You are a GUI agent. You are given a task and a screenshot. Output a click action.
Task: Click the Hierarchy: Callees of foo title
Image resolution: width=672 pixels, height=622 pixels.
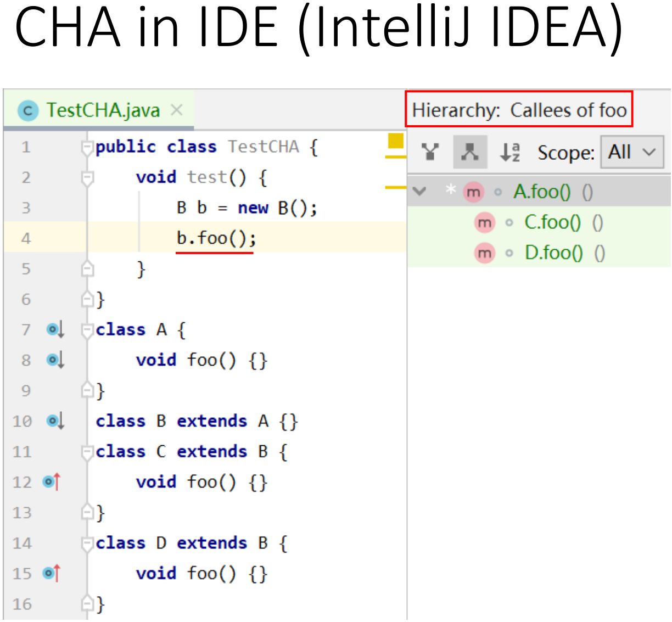coord(519,110)
